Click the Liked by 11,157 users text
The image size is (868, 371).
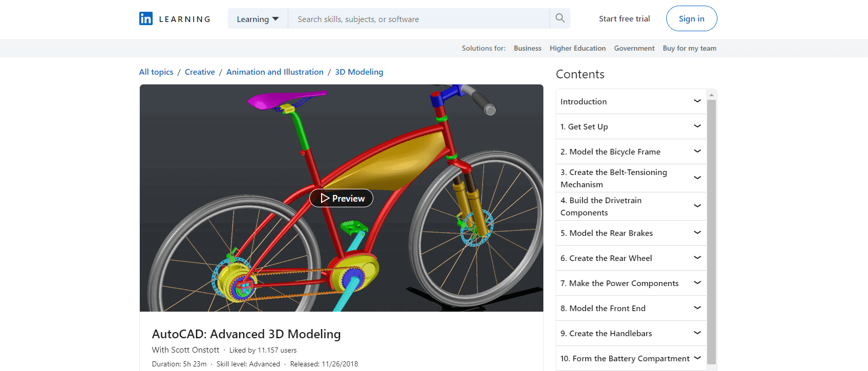pyautogui.click(x=263, y=351)
